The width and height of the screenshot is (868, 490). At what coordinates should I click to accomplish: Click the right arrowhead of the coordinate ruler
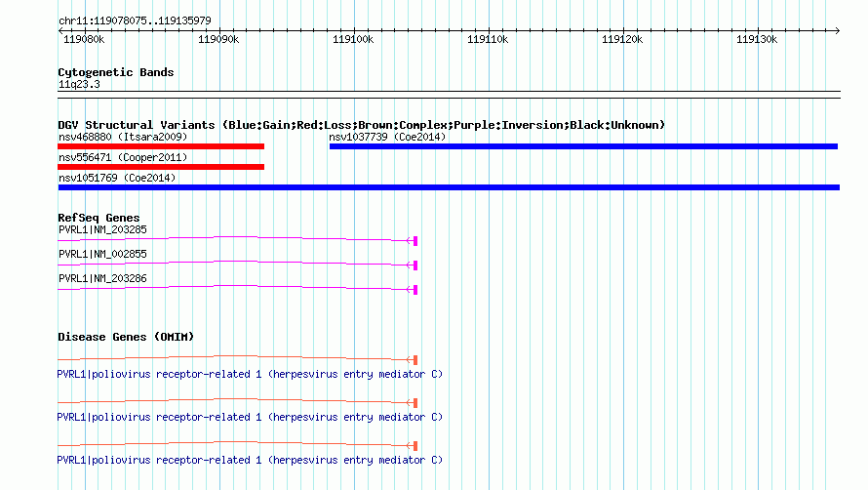(837, 30)
